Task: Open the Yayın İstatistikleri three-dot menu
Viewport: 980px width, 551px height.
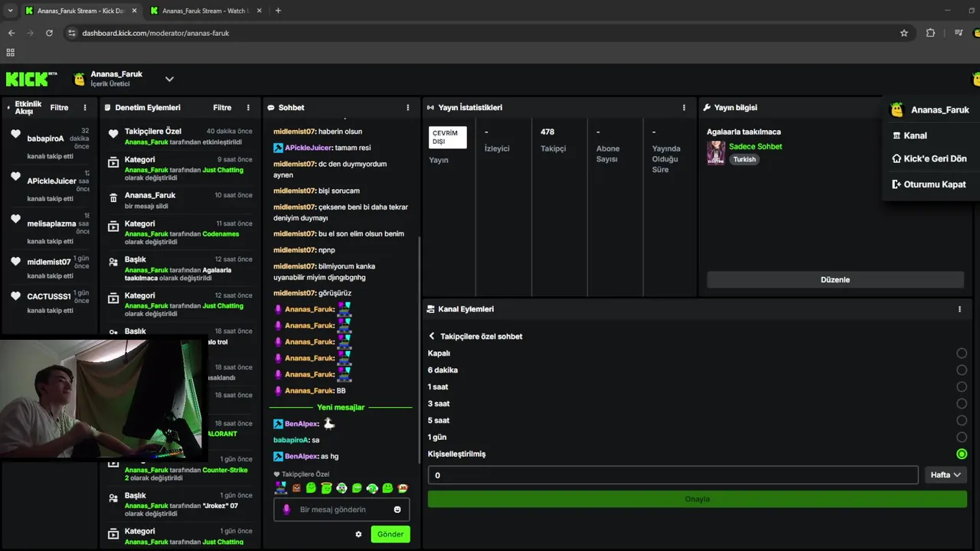Action: click(x=684, y=108)
